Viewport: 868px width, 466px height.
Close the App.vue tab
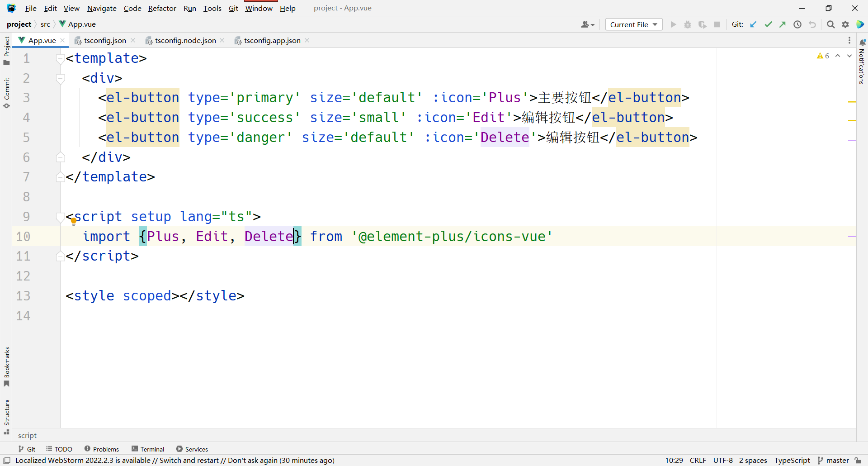coord(62,40)
